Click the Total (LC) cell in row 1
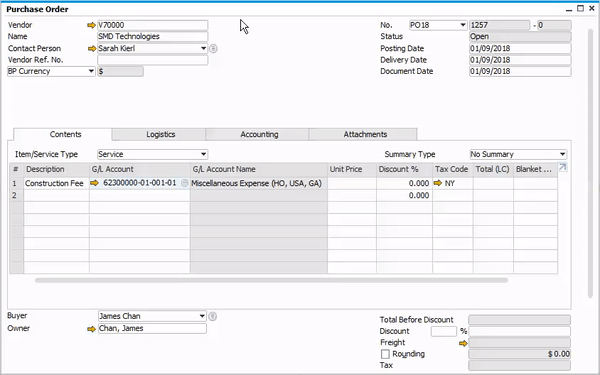600x375 pixels. (493, 183)
